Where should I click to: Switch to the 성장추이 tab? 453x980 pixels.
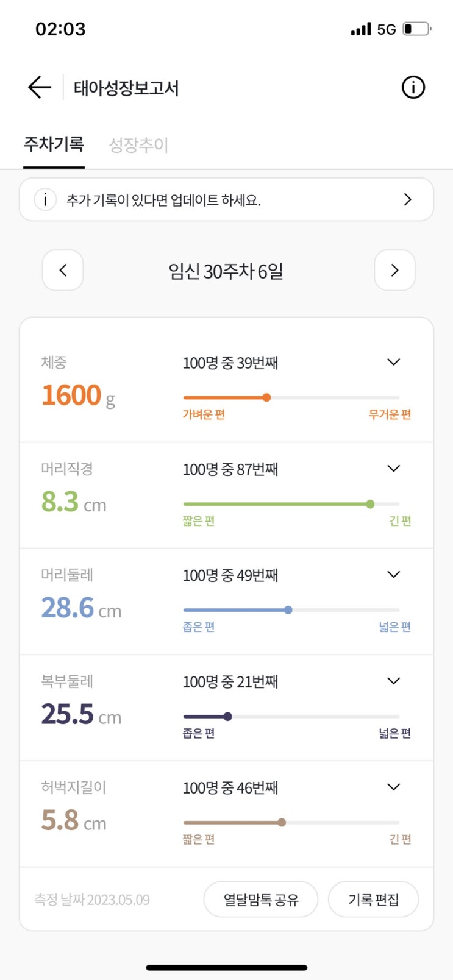[138, 145]
